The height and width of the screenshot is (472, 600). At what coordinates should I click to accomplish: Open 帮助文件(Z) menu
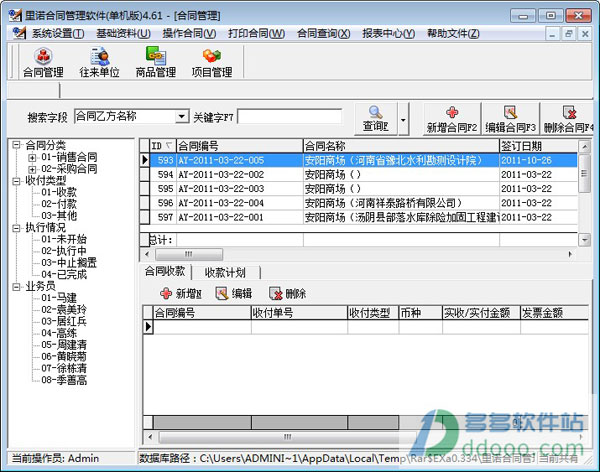pyautogui.click(x=453, y=34)
